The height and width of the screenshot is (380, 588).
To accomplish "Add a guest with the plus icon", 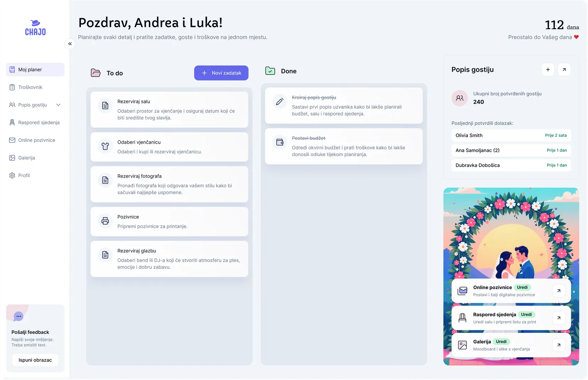I will point(548,70).
